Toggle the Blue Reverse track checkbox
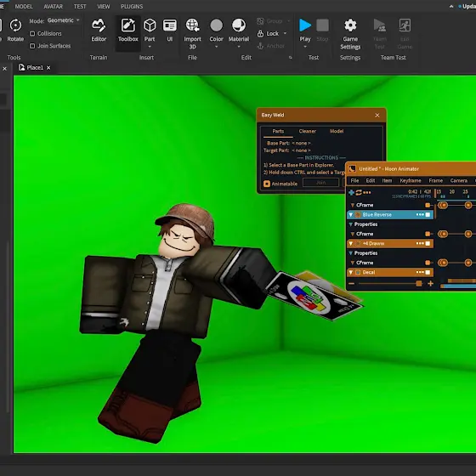Viewport: 476px width, 476px height. pos(428,214)
